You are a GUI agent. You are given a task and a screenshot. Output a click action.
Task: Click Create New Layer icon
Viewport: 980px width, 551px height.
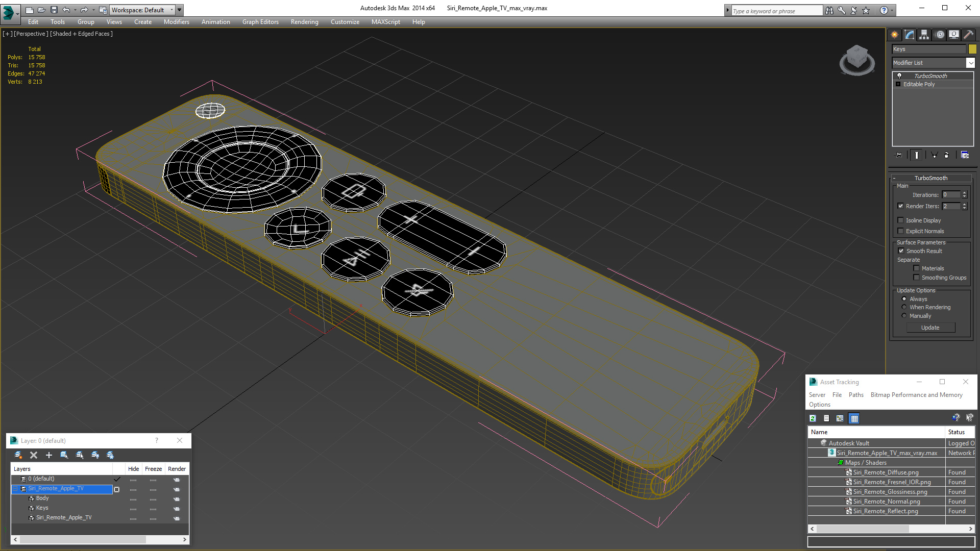(18, 455)
